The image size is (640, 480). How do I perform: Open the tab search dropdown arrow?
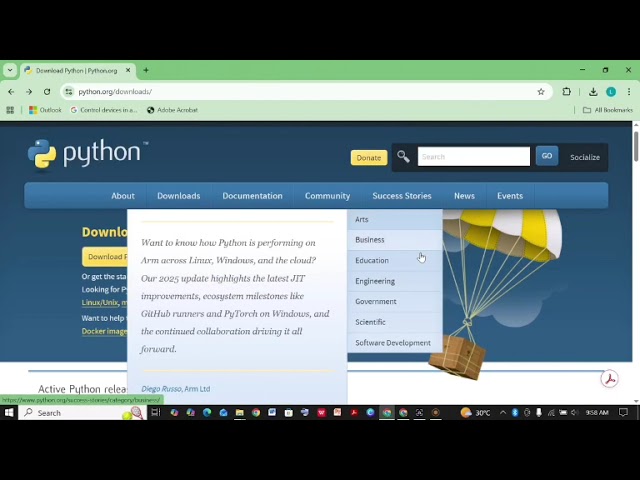(10, 70)
